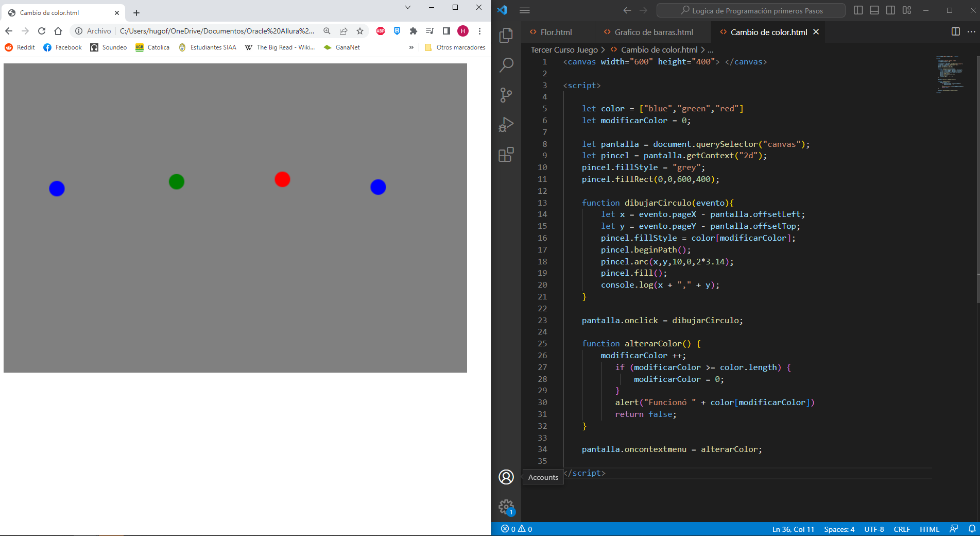Viewport: 980px width, 536px height.
Task: Toggle the secondary side bar layout
Action: 890,10
